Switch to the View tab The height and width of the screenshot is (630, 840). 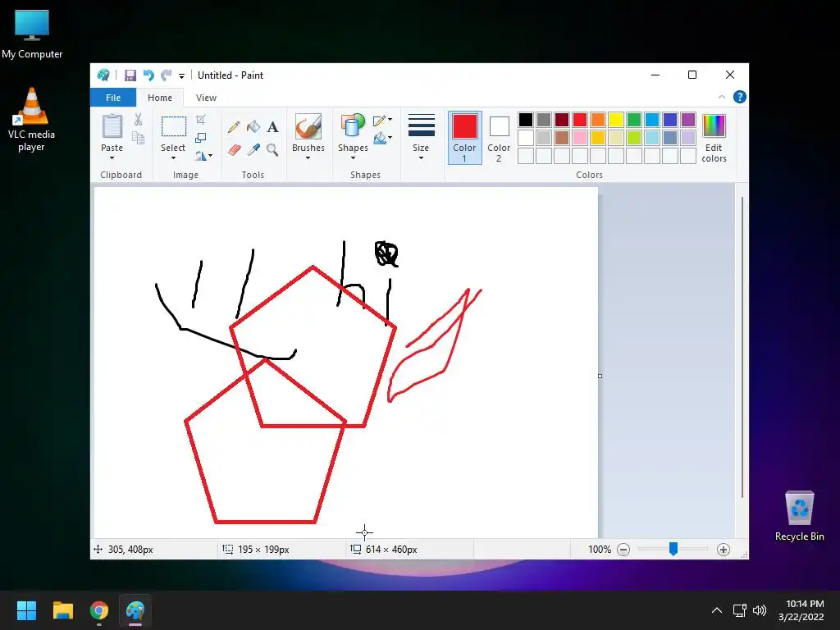tap(206, 98)
